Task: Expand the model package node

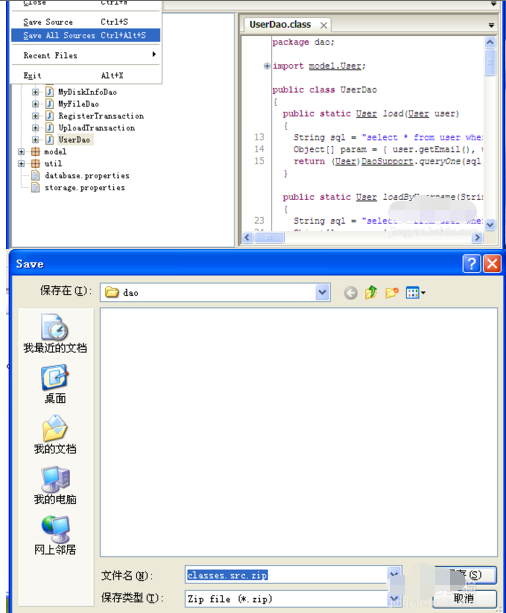Action: [22, 152]
